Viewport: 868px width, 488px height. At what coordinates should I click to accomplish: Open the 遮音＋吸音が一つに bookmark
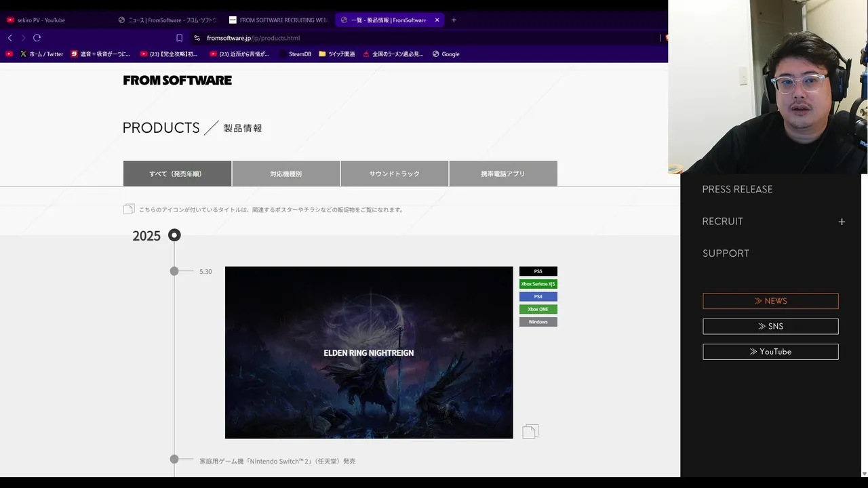100,54
